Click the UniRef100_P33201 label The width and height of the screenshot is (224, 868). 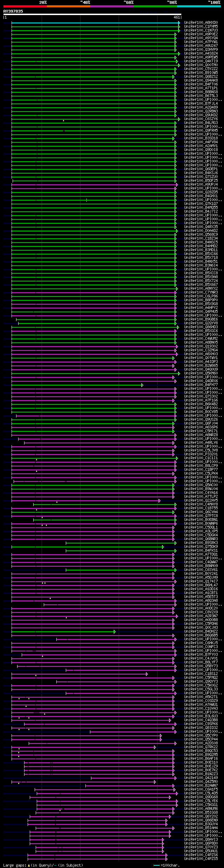[x=201, y=454]
